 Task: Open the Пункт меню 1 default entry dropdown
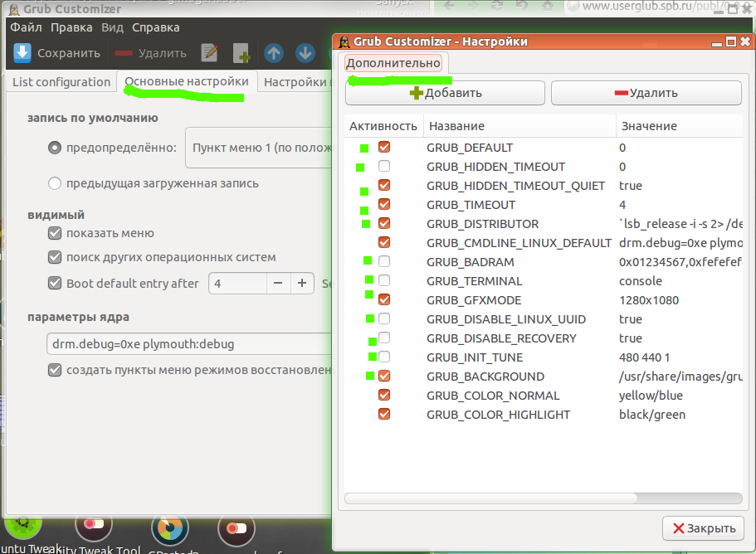point(260,148)
